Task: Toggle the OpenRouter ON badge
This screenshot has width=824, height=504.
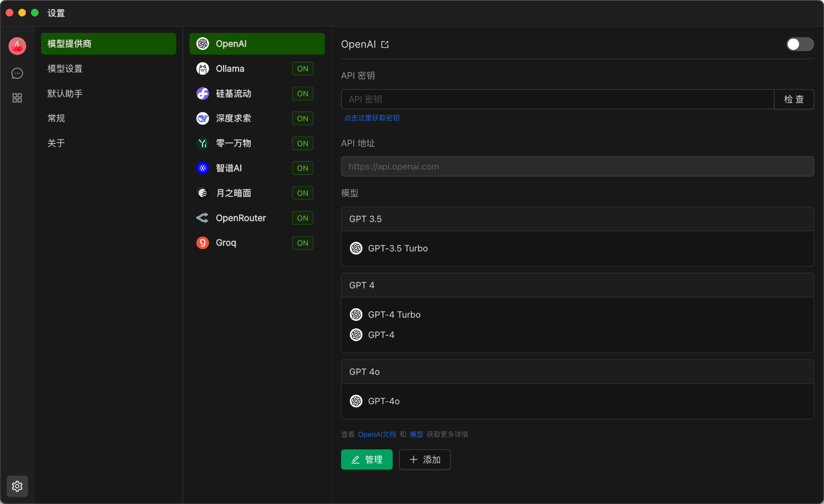Action: coord(302,218)
